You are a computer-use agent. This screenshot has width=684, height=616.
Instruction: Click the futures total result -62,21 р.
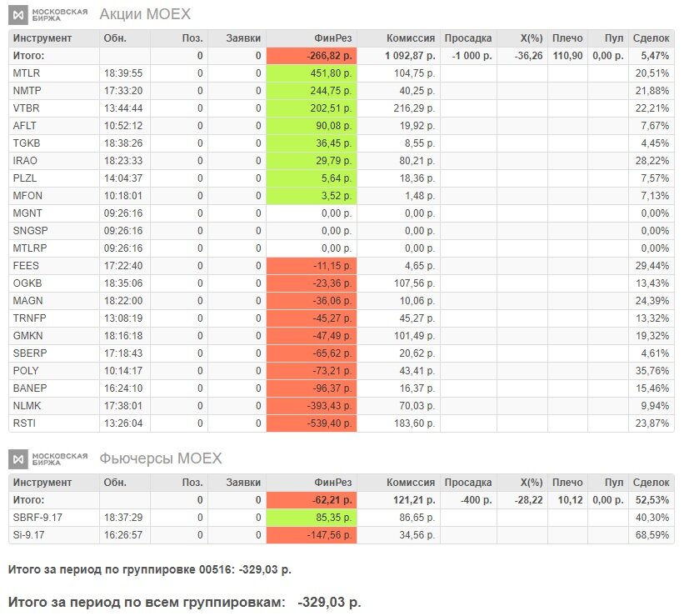click(312, 500)
